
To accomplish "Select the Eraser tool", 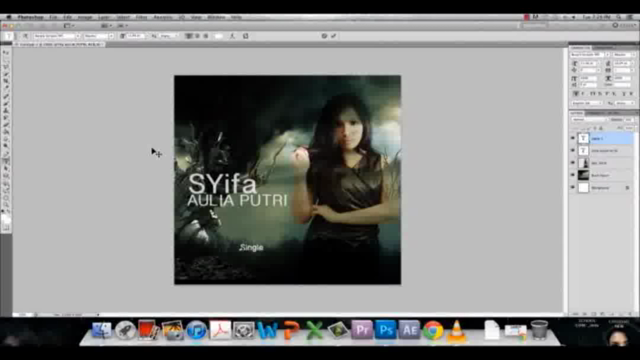I will (6, 124).
